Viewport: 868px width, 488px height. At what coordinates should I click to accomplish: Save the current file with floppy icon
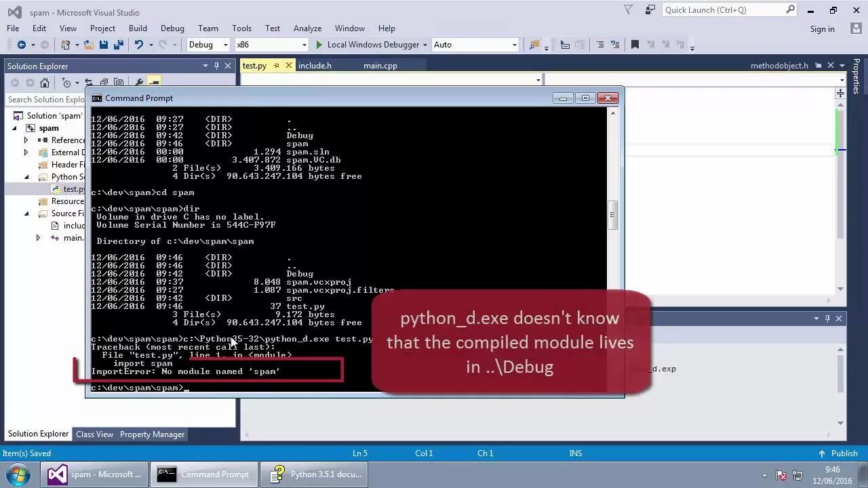[x=104, y=45]
